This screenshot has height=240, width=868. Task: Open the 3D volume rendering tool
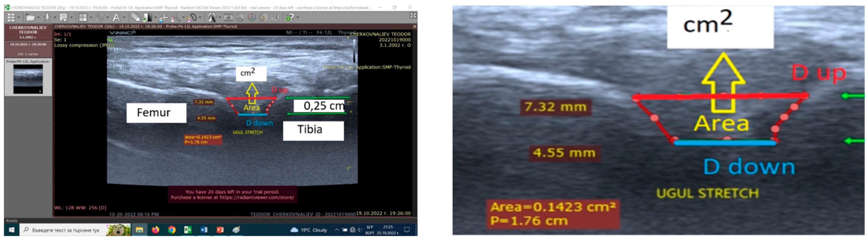point(252,17)
